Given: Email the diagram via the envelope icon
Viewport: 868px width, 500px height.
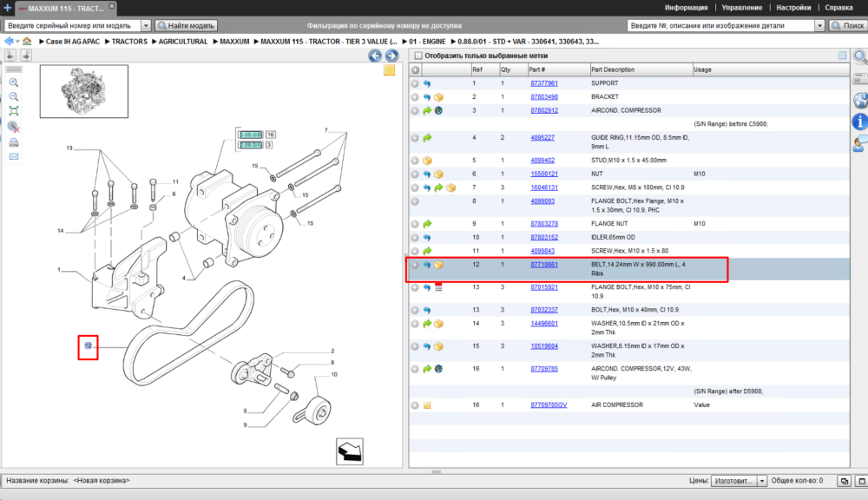Looking at the screenshot, I should (x=14, y=157).
